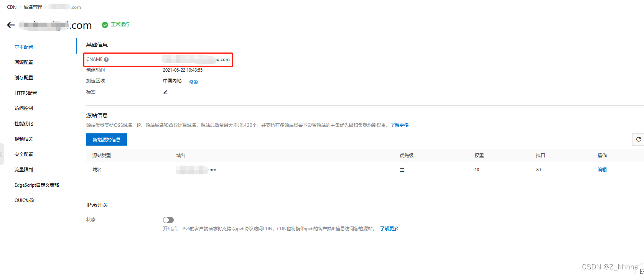The height and width of the screenshot is (274, 644).
Task: Open 性能优化 in the sidebar
Action: [24, 123]
